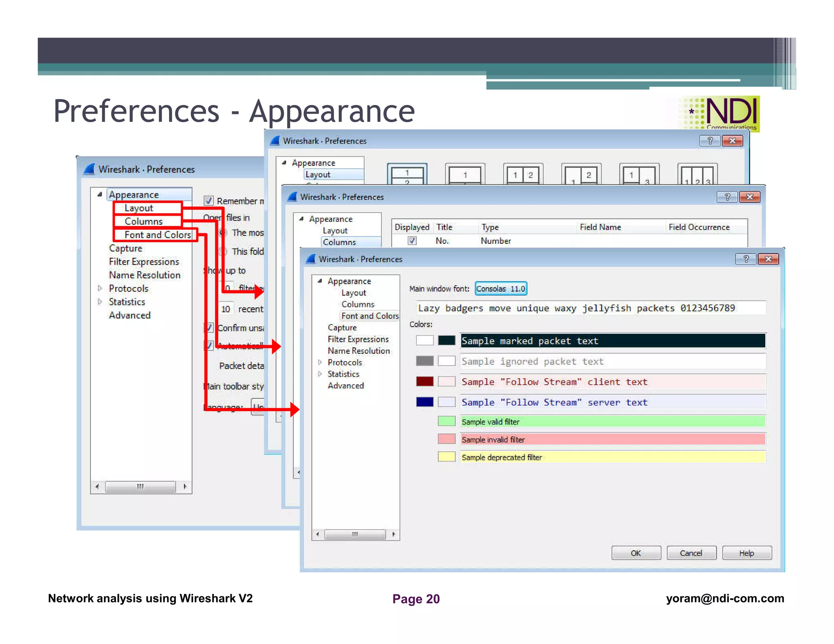Pick client text dark red foreground swatch
Viewport: 834px width, 644px height.
pos(424,381)
